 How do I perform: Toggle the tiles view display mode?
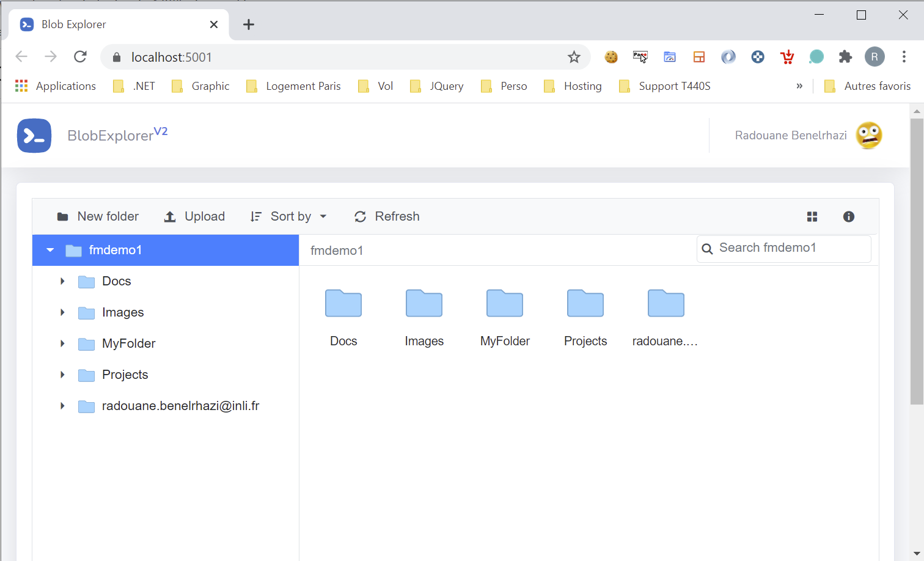point(812,216)
